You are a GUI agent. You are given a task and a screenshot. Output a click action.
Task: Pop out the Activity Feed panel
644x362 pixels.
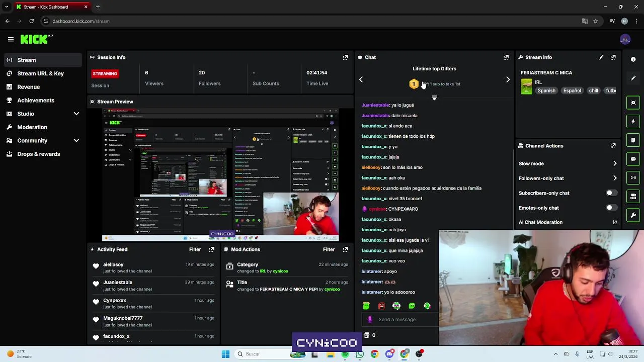point(211,249)
